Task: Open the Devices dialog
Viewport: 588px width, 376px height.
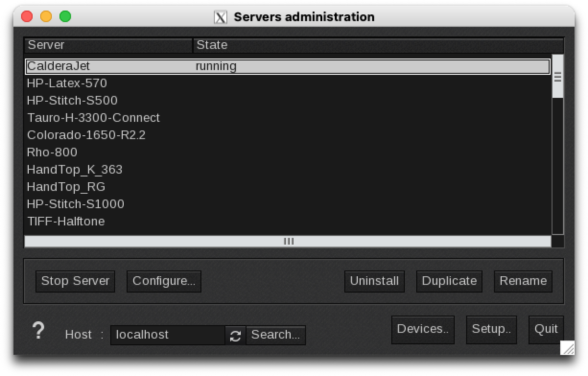Action: pyautogui.click(x=423, y=329)
